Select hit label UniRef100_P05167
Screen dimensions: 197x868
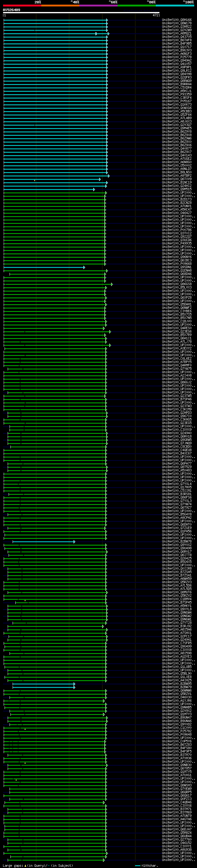tap(177, 101)
